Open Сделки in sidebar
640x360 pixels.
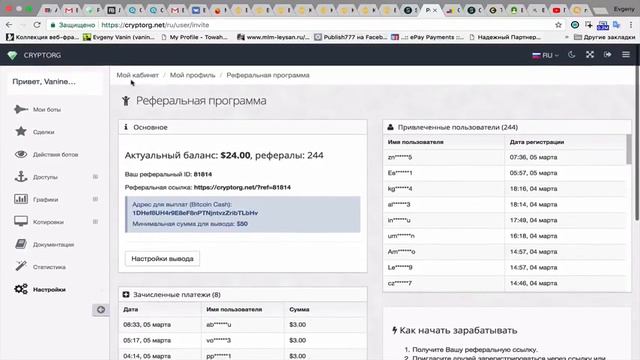(43, 132)
